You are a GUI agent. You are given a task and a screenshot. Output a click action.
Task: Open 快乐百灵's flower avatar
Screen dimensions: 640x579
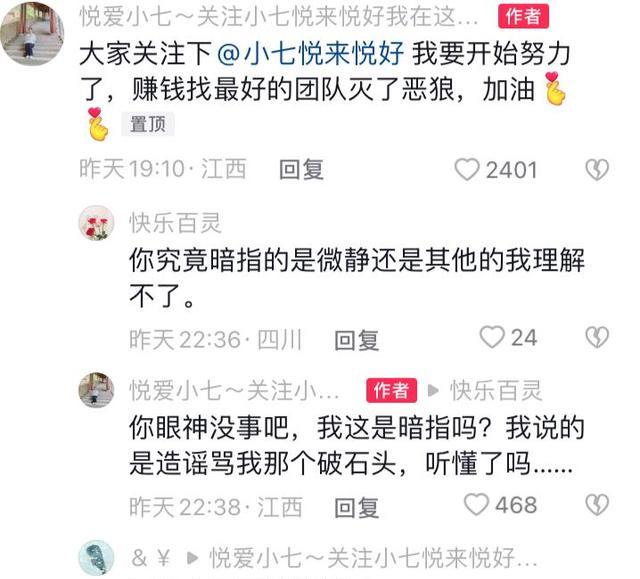point(96,223)
